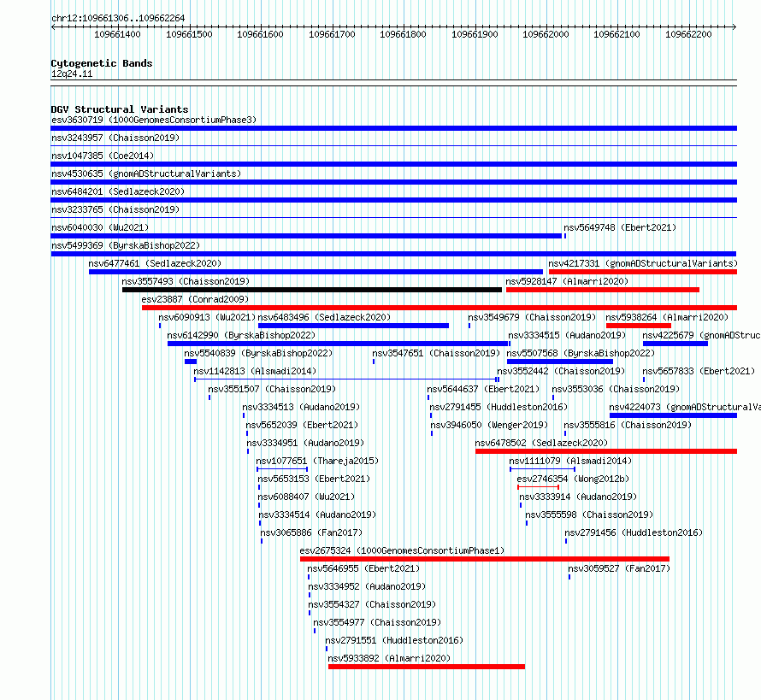Viewport: 761px width, 700px height.
Task: Click the black nsv3557493 bar
Action: (x=312, y=290)
